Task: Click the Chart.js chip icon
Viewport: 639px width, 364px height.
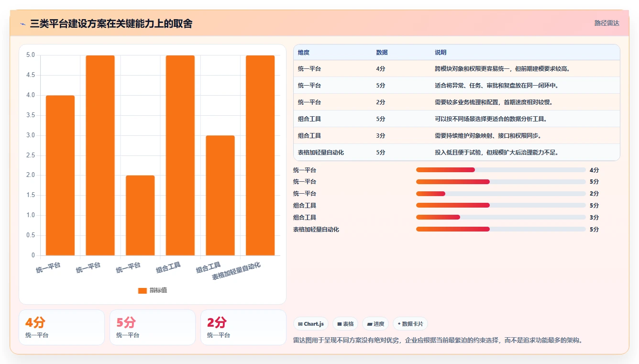Action: 300,324
